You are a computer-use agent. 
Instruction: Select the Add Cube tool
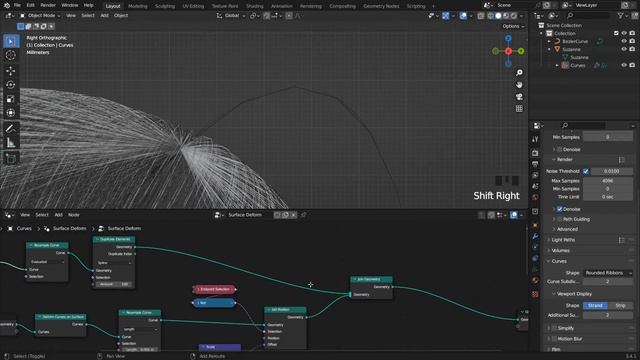pyautogui.click(x=11, y=158)
